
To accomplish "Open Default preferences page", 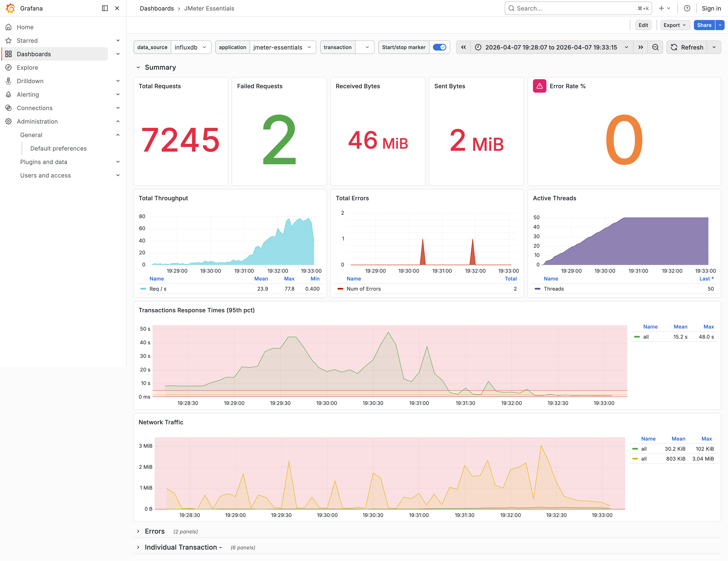I will [58, 149].
